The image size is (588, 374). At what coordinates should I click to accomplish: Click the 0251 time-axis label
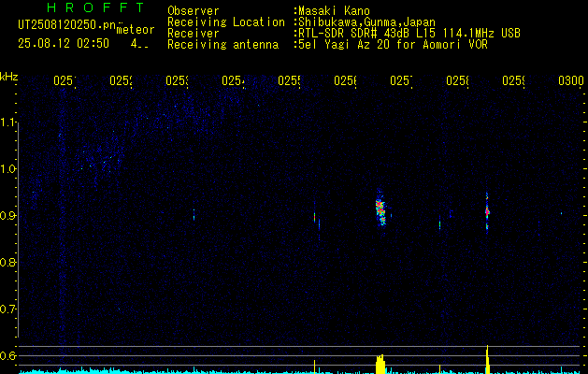[65, 80]
